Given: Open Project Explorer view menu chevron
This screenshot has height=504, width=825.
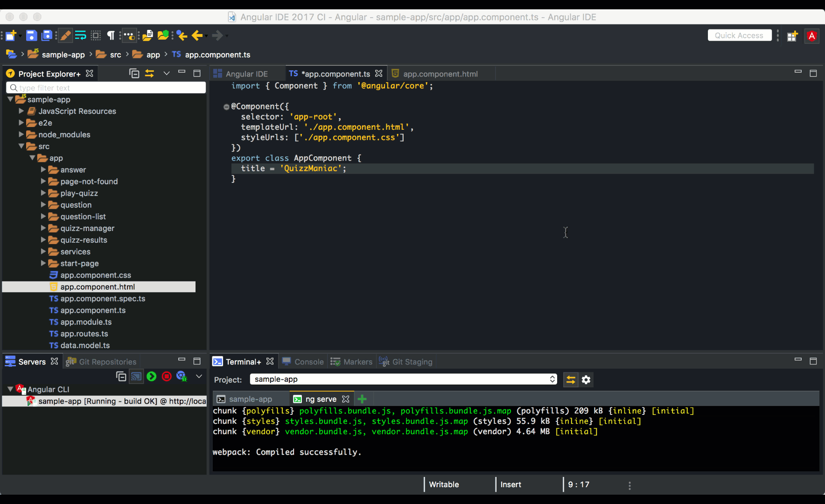Looking at the screenshot, I should [167, 73].
